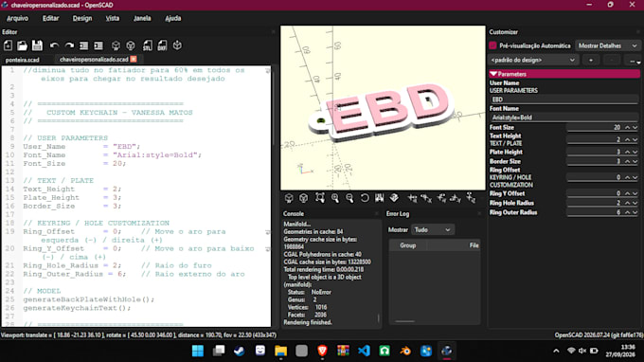644x362 pixels.
Task: Toggle the perspective view icon
Action: point(394,198)
